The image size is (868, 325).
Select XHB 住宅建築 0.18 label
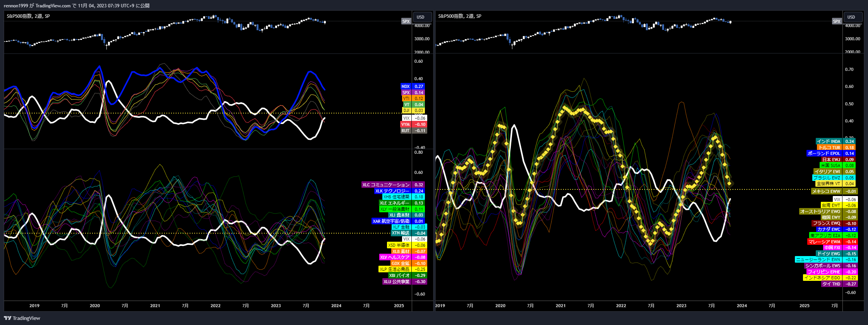pyautogui.click(x=404, y=197)
